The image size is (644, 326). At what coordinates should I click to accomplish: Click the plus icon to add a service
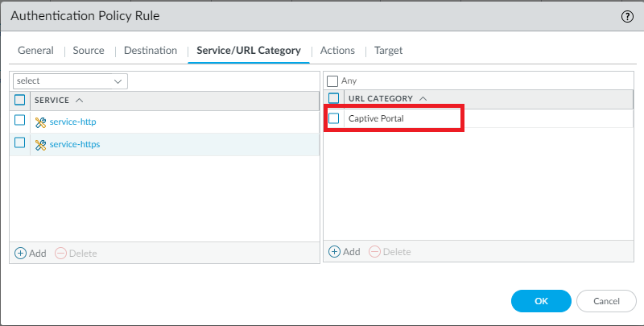(x=21, y=253)
